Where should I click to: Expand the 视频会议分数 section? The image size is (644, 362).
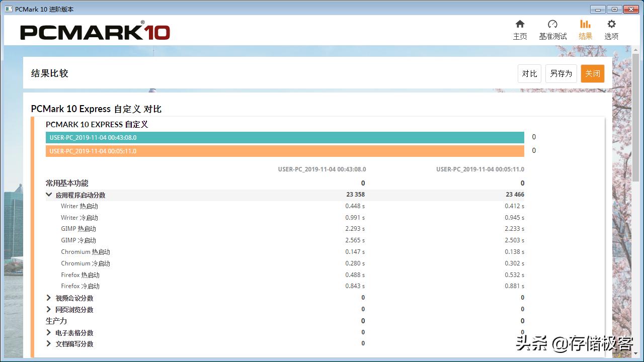coord(49,298)
